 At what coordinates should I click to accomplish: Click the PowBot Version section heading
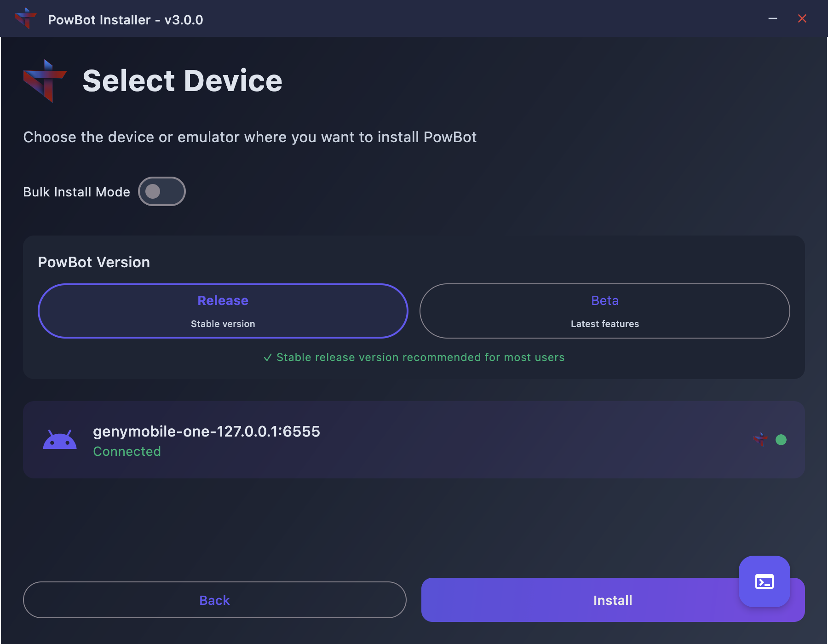pos(94,262)
